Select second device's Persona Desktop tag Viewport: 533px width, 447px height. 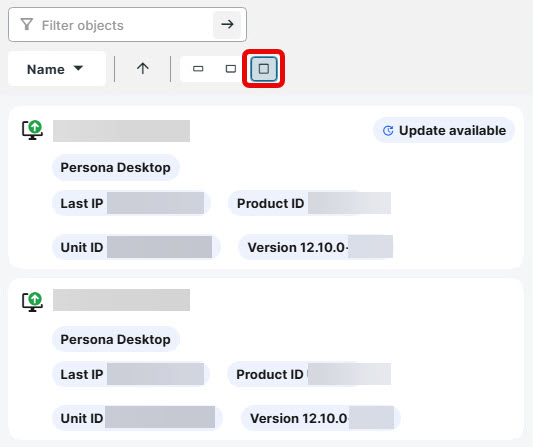coord(116,339)
